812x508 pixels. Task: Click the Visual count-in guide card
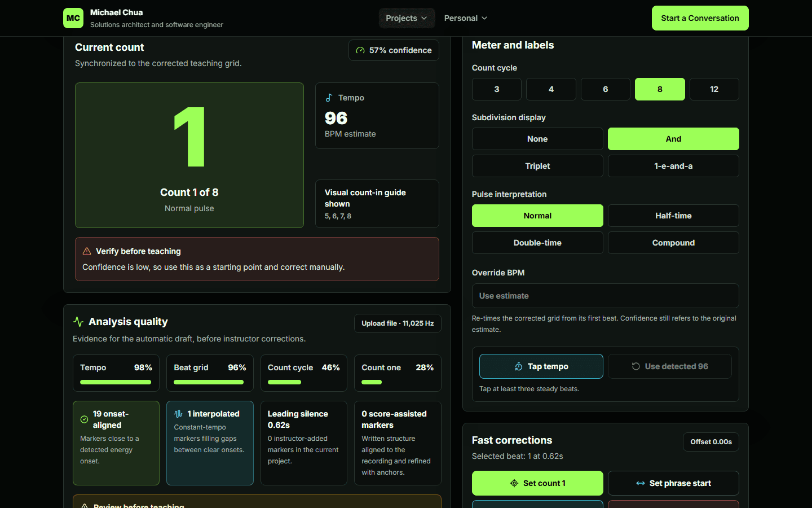377,204
